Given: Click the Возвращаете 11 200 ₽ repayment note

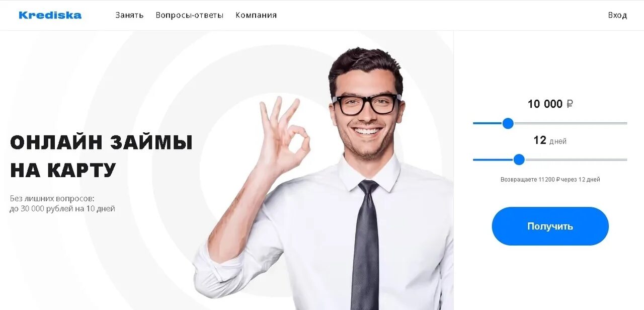Looking at the screenshot, I should (550, 179).
